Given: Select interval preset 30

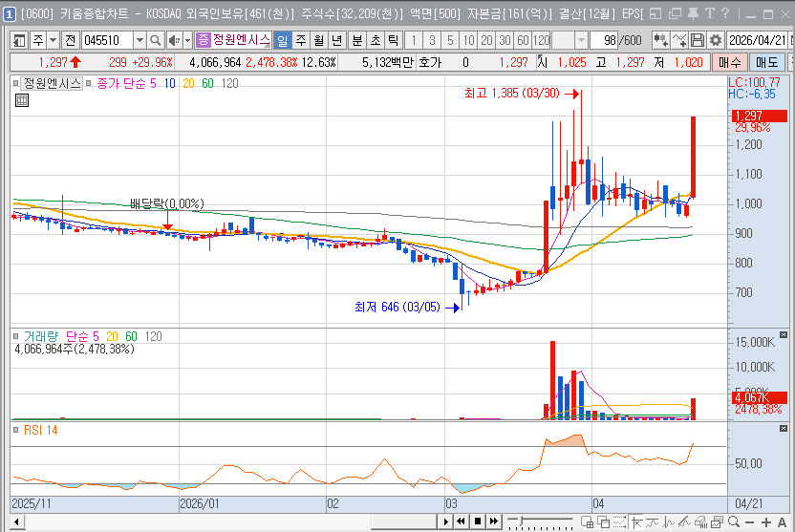Looking at the screenshot, I should 505,40.
